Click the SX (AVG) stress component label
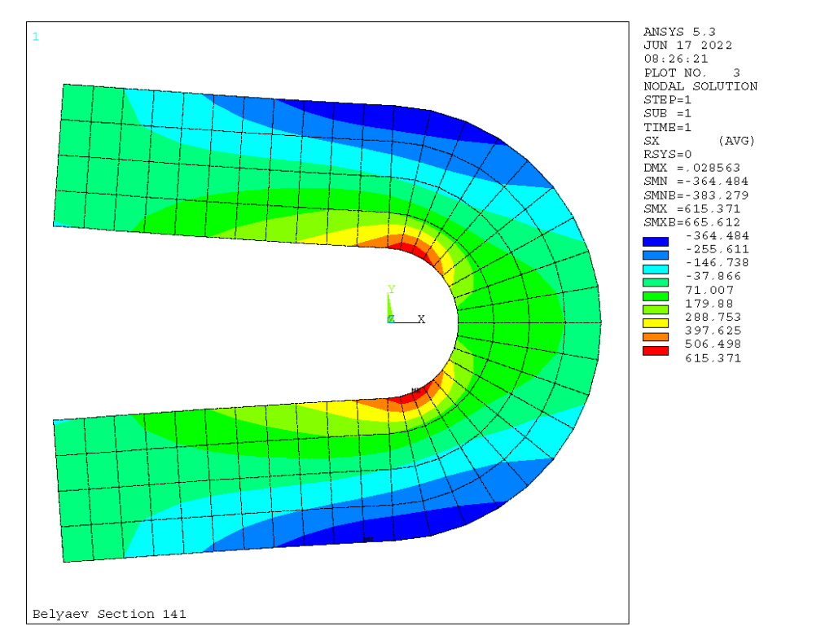 (x=699, y=141)
